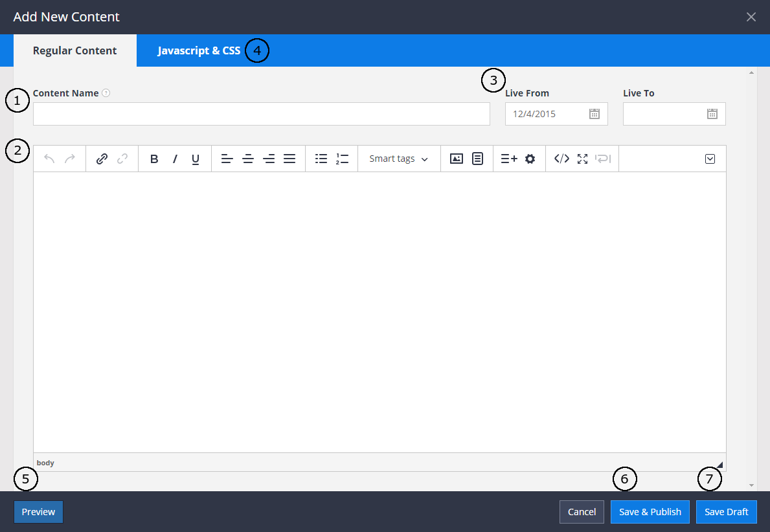Insert a numbered list
Viewport: 770px width, 532px height.
342,159
